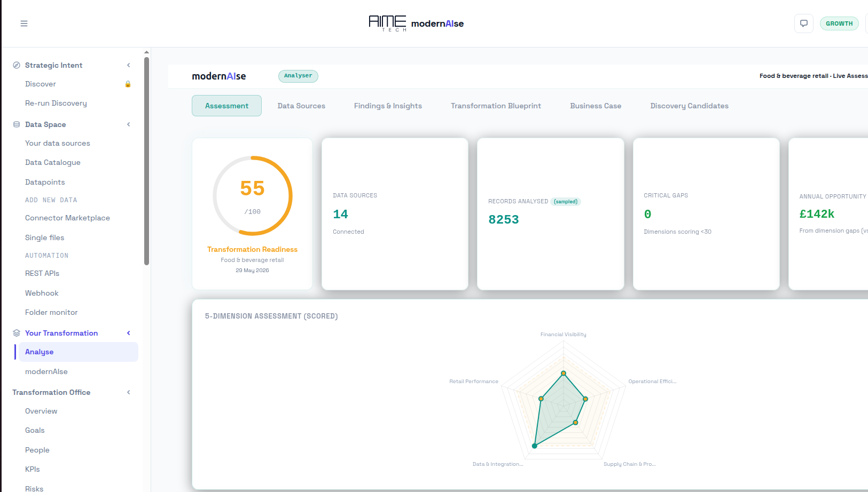
Task: Click the 29 May 2026 date
Action: [x=252, y=271]
